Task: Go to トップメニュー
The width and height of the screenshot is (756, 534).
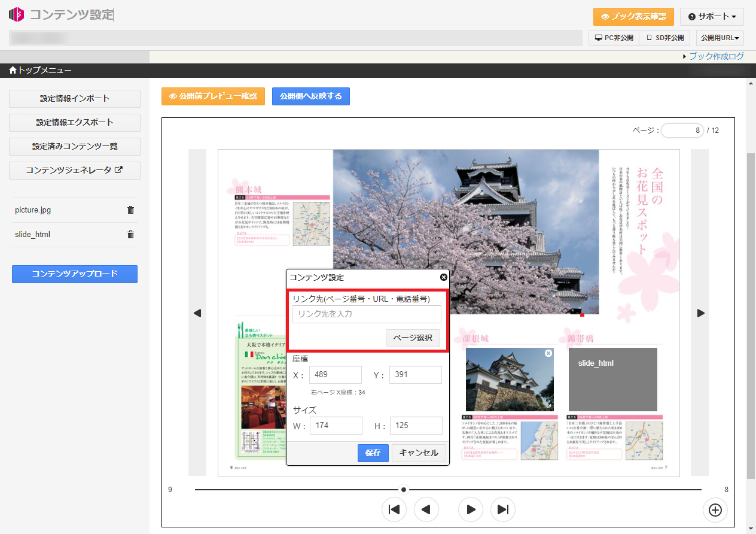Action: pos(40,71)
